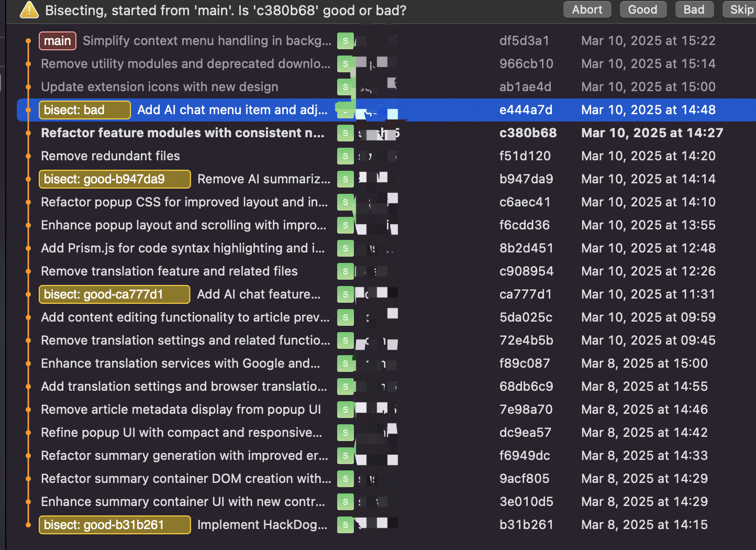Click the yellow bisect warning triangle icon
The height and width of the screenshot is (550, 756).
[29, 10]
